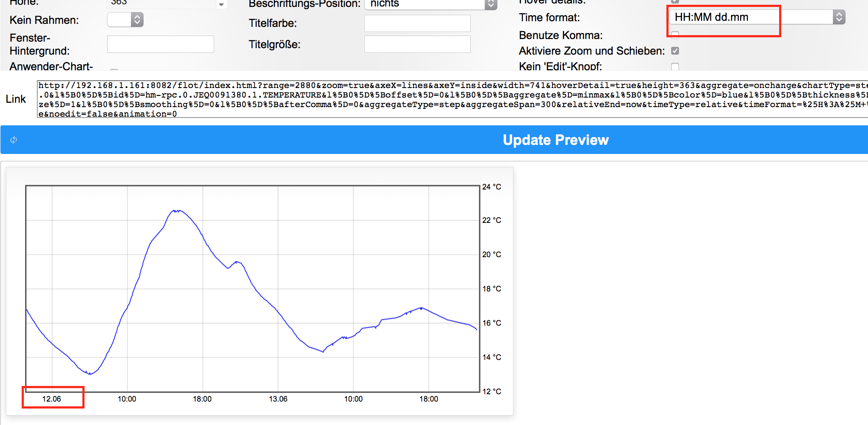Screen dimensions: 868x425
Task: Click the 'Time format:' label
Action: pos(549,17)
